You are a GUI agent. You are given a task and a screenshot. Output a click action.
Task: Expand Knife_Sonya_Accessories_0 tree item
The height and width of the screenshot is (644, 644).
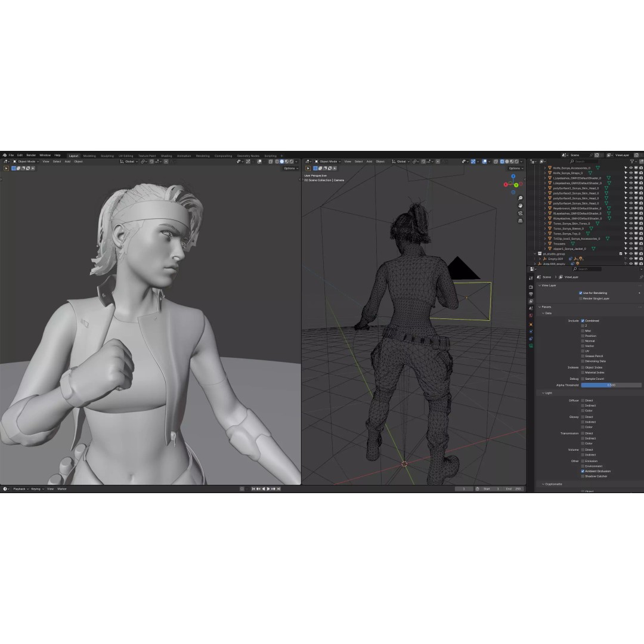[x=545, y=168]
